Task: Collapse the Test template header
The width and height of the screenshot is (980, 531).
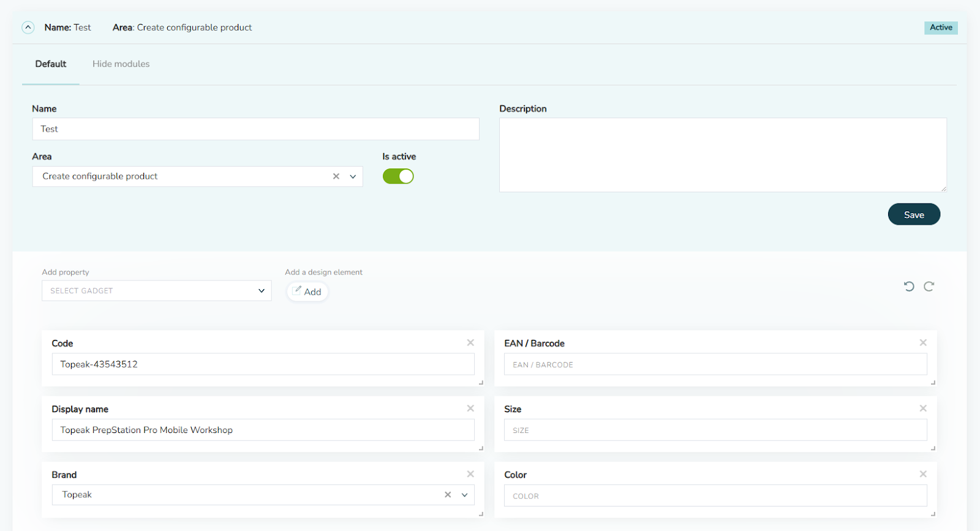Action: [x=28, y=28]
